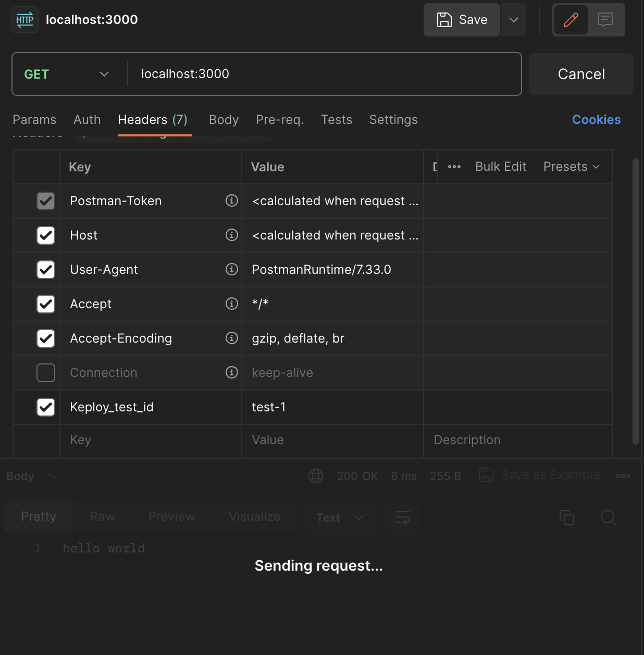Open the more actions ellipsis near Bulk Edit
644x655 pixels.
pos(454,167)
